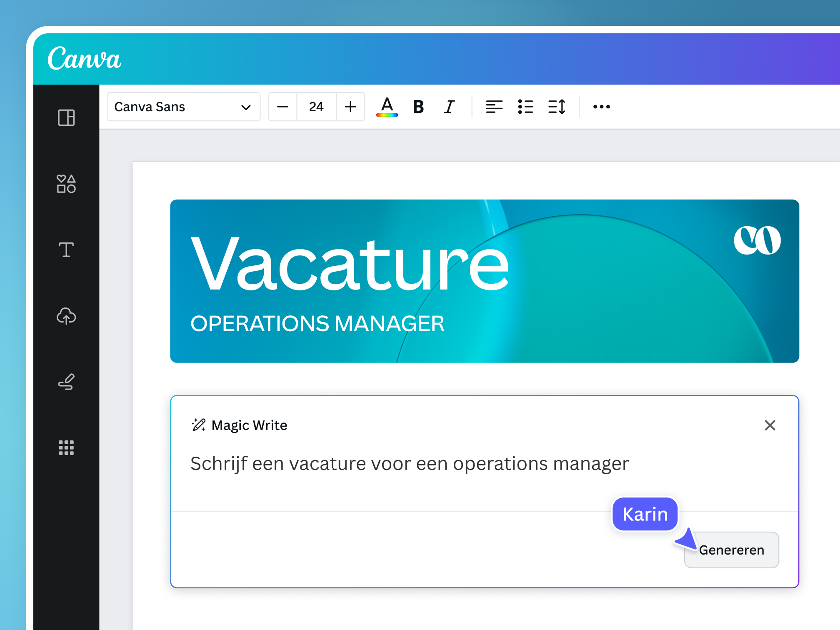
Task: Open more options three-dot menu
Action: coord(601,107)
